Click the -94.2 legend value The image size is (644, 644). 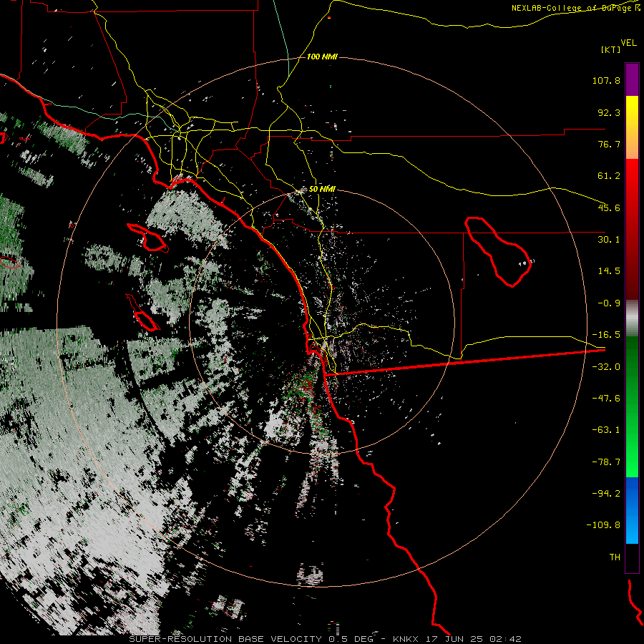(606, 493)
